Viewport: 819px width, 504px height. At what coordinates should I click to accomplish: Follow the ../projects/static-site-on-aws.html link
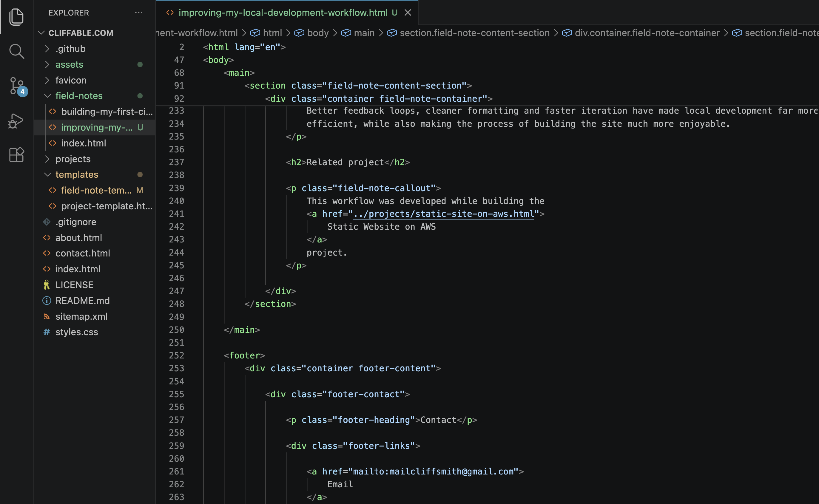pos(444,214)
